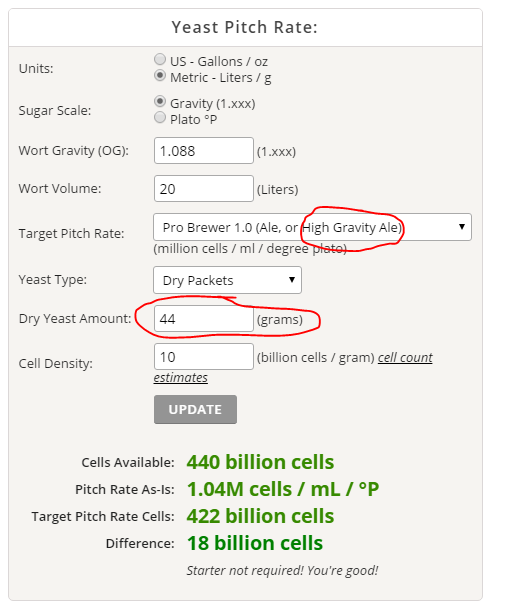Select Metric - Liters / g units
This screenshot has height=612, width=506.
pyautogui.click(x=160, y=75)
